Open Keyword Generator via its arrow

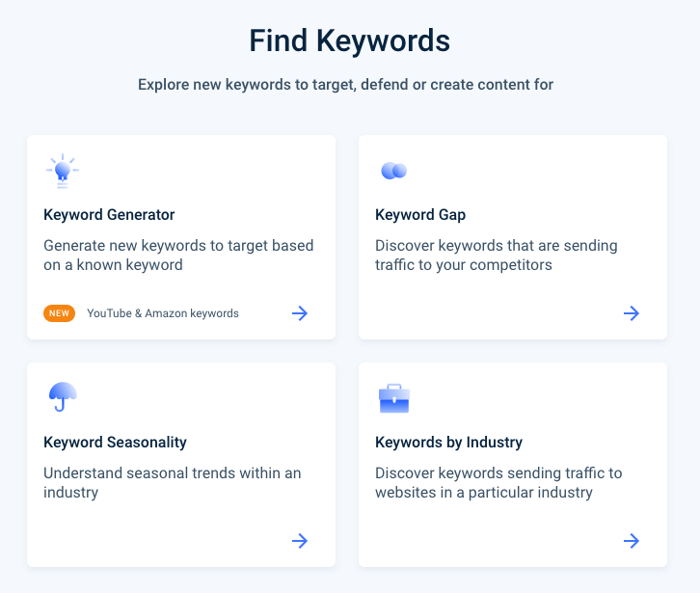click(300, 313)
